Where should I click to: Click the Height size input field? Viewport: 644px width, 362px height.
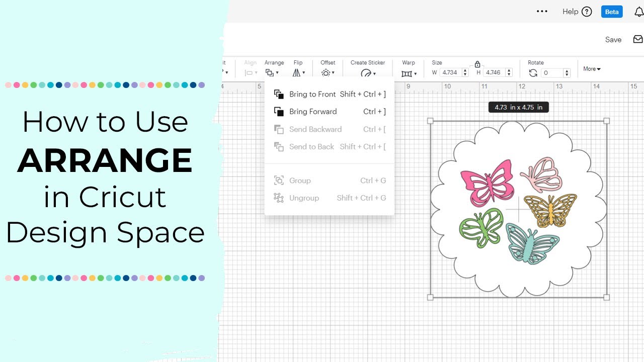point(494,72)
